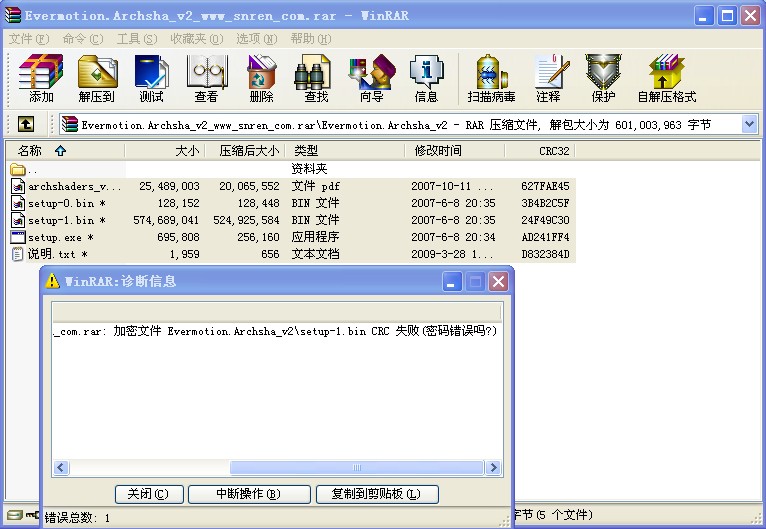The width and height of the screenshot is (766, 529).
Task: Click the WinRAR archive icon in address bar
Action: click(70, 124)
